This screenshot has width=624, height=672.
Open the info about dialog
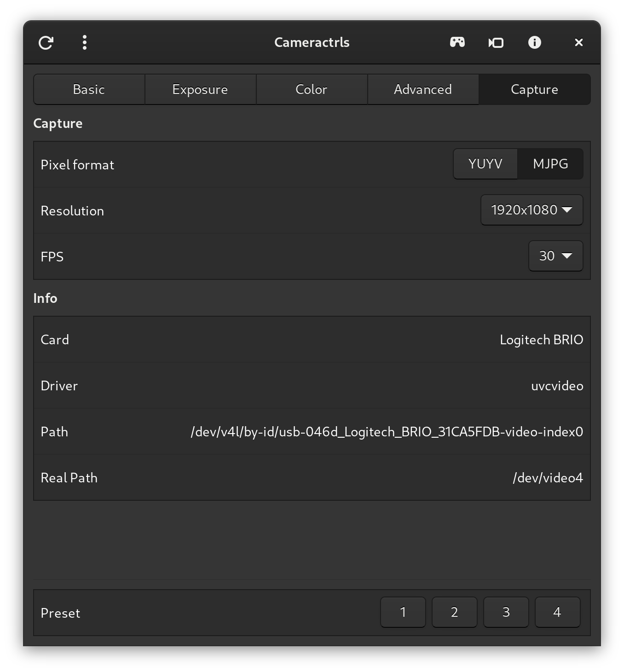(x=534, y=43)
